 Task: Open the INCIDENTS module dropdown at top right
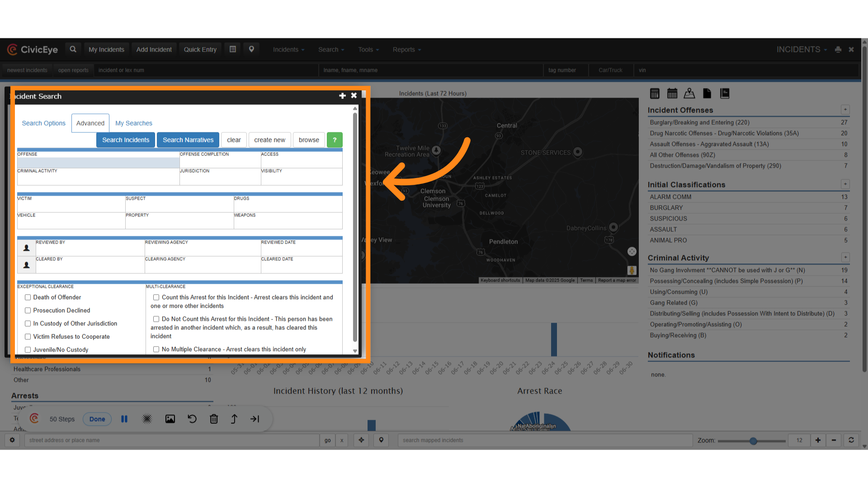click(x=802, y=50)
